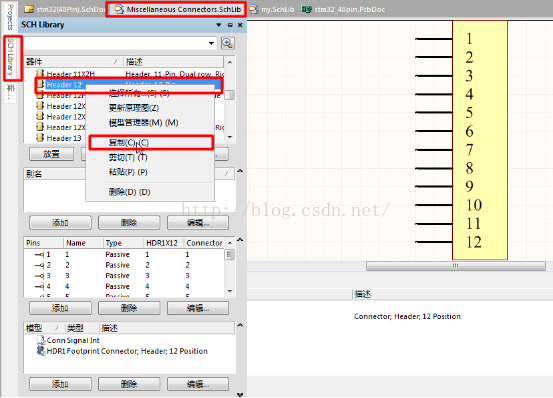
Task: Click Pins list scrollbar down arrow
Action: (230, 291)
